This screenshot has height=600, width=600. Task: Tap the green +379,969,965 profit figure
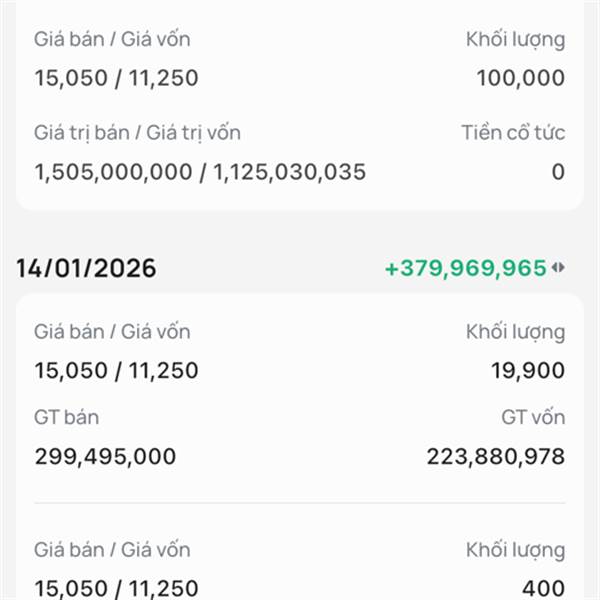[x=465, y=268]
